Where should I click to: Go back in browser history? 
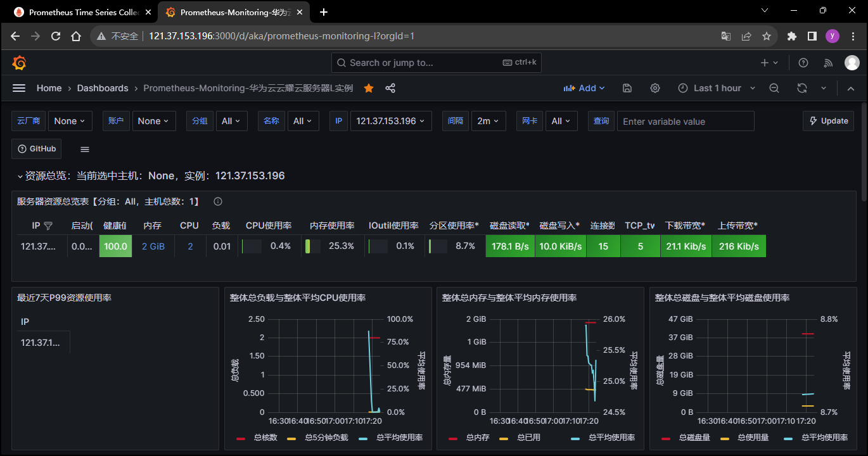15,36
